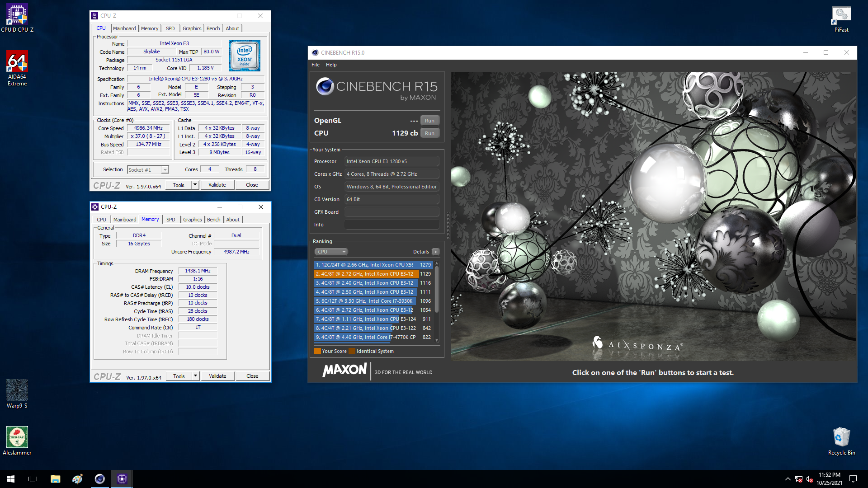The height and width of the screenshot is (488, 868).
Task: Expand Tools arrow in top CPU-Z window
Action: (195, 185)
